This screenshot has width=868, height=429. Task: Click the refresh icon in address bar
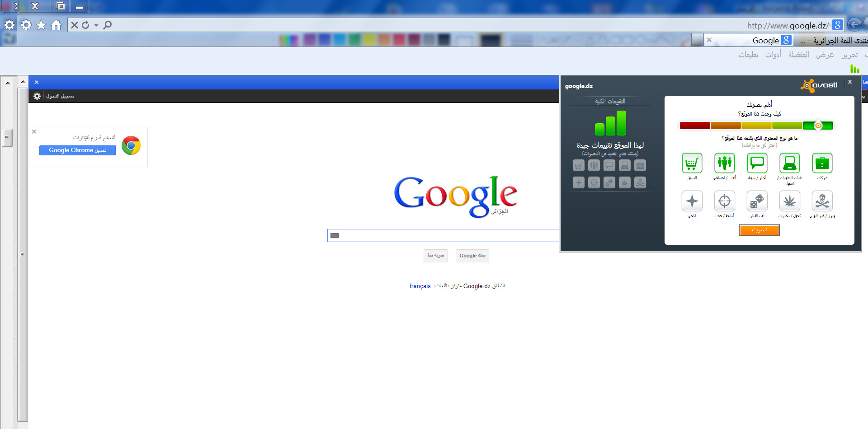(85, 25)
